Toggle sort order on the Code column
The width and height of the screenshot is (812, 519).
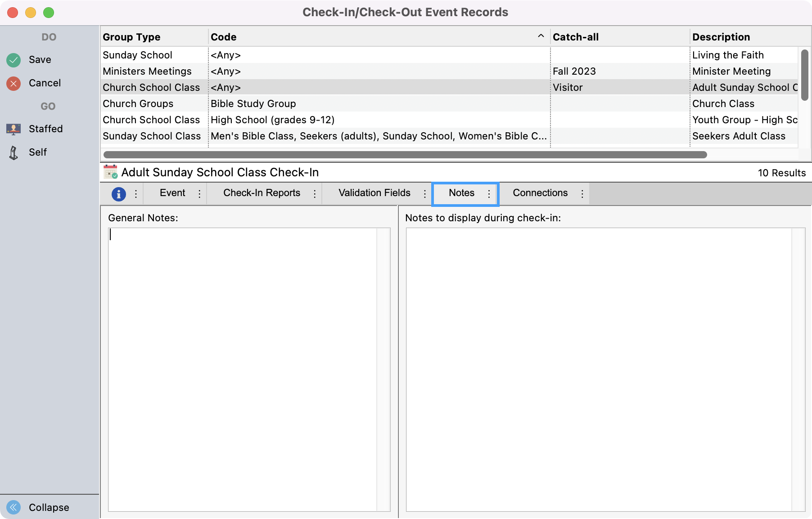[540, 36]
